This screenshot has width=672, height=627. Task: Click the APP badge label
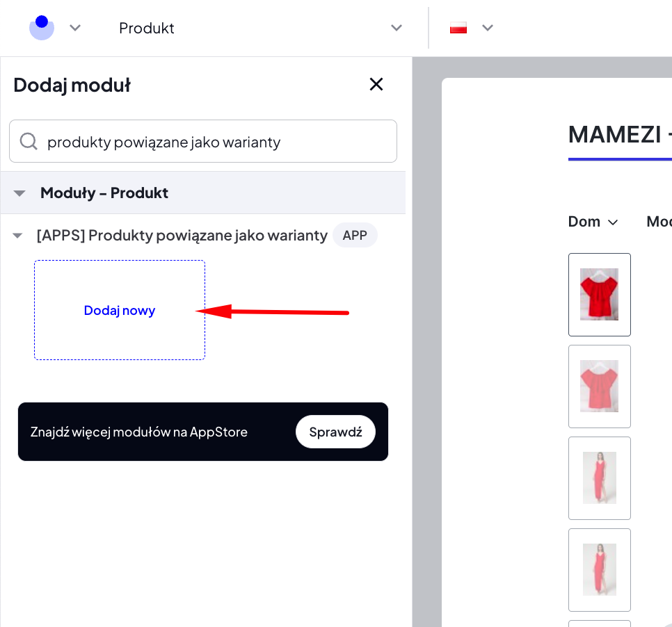click(x=355, y=235)
